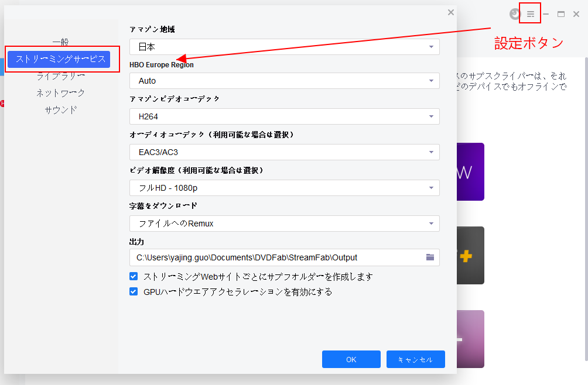Toggle GPU hardware acceleration checkbox

click(134, 291)
